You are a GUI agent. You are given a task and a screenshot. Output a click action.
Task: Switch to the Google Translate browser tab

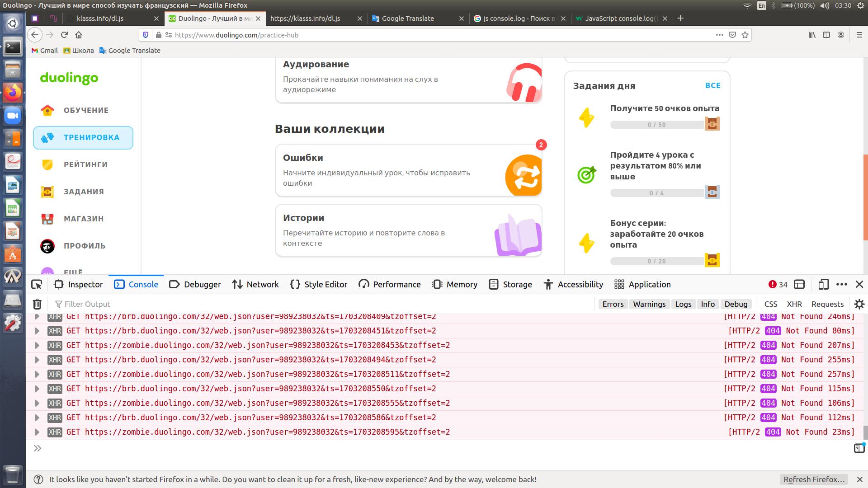click(408, 19)
